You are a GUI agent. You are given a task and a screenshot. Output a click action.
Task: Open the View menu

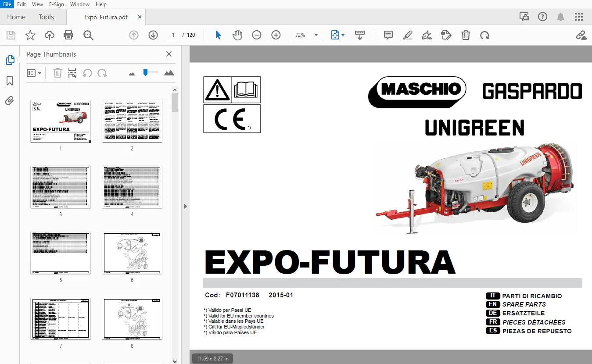38,4
